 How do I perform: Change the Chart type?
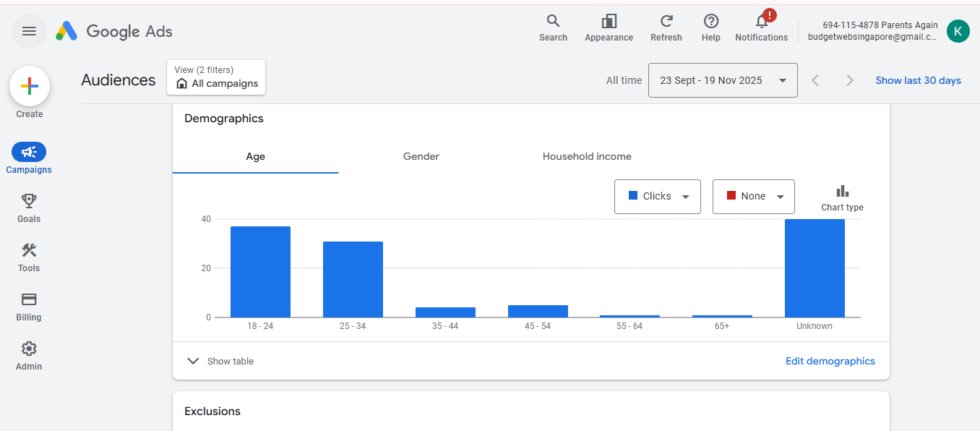[842, 196]
